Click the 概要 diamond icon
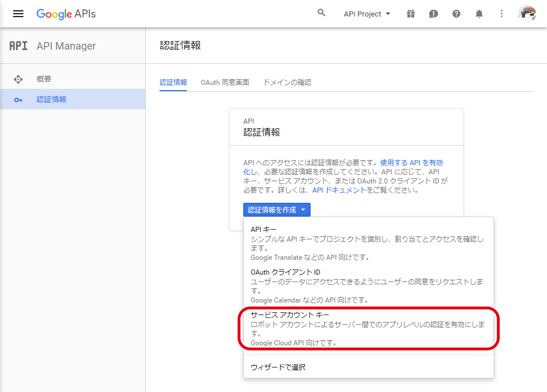The width and height of the screenshot is (547, 392). coord(18,79)
